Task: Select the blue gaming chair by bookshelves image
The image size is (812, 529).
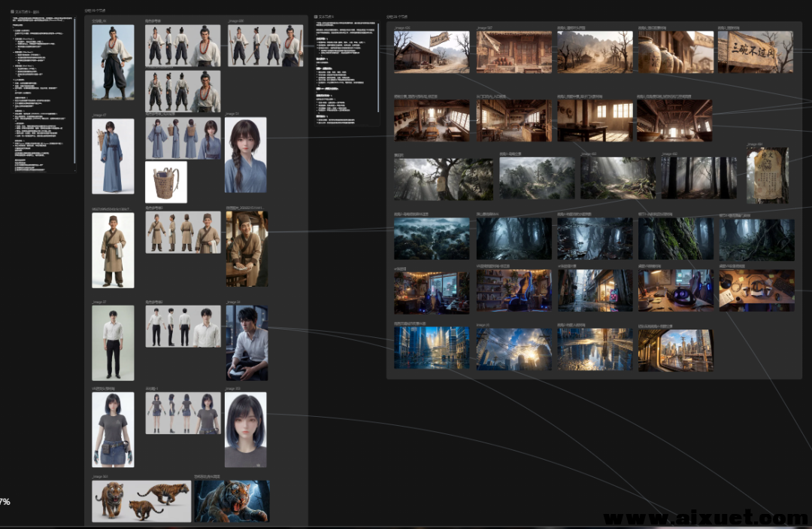Action: [514, 290]
